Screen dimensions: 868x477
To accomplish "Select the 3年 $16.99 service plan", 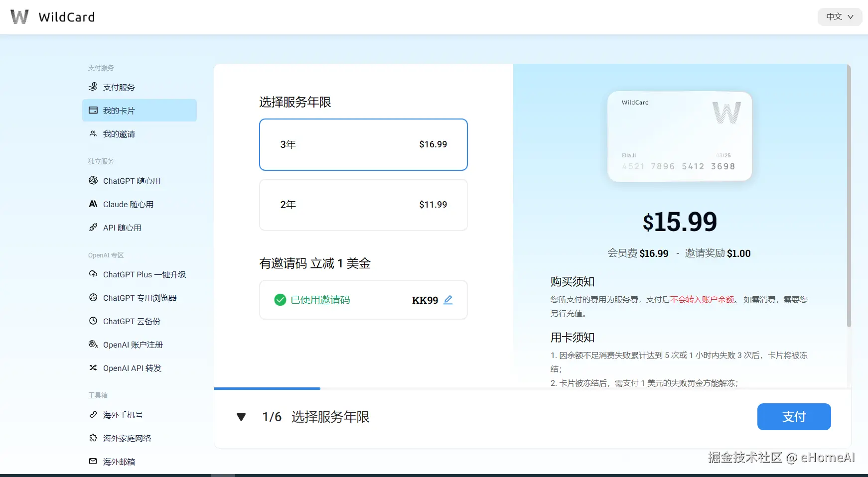I will coord(363,144).
